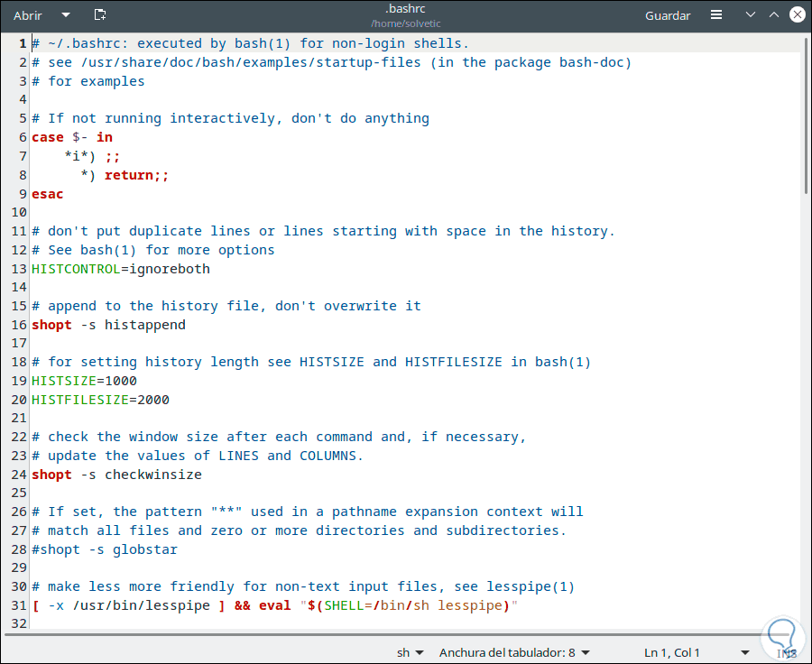Click the eval lesspipe line
The width and height of the screenshot is (812, 664).
point(274,605)
